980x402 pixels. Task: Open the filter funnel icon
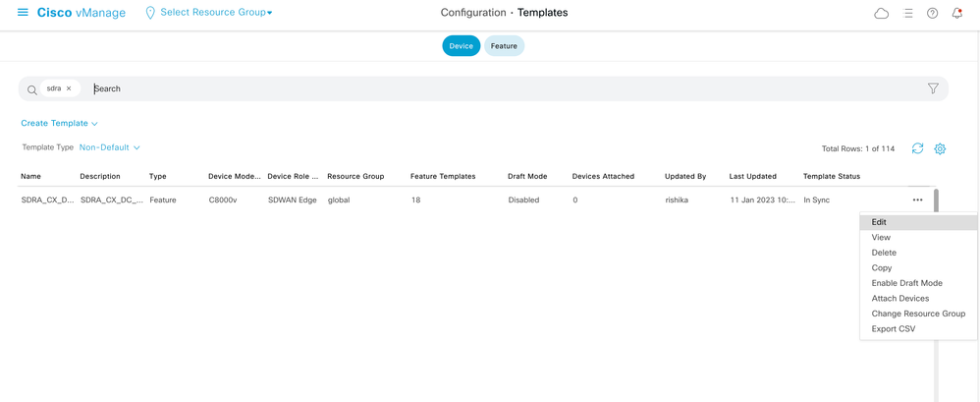933,88
